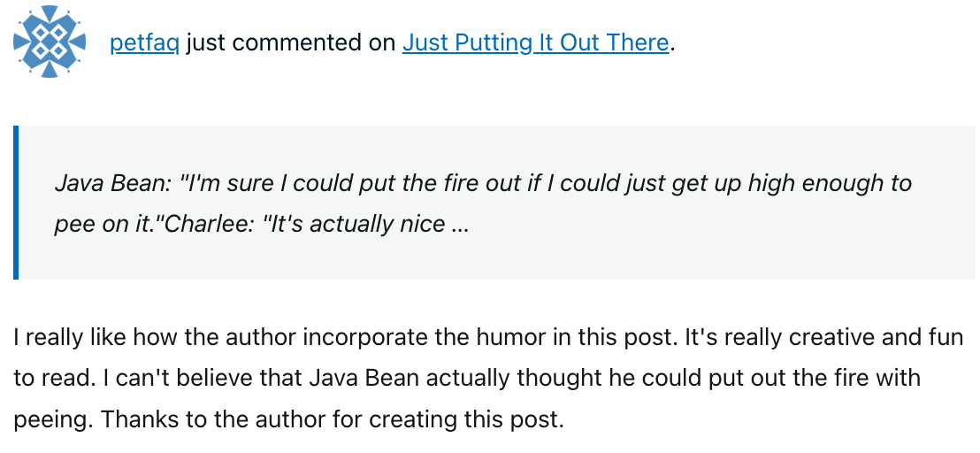Click the "Charlee:" name in the quoted excerpt

coord(209,224)
